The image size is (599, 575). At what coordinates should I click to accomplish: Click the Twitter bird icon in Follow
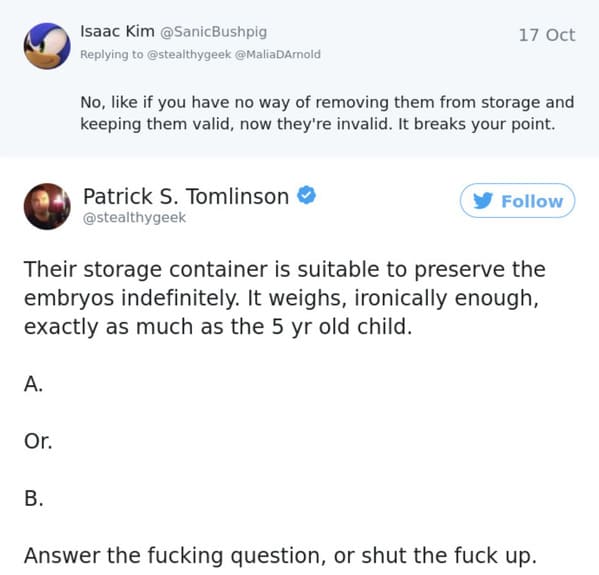click(483, 201)
